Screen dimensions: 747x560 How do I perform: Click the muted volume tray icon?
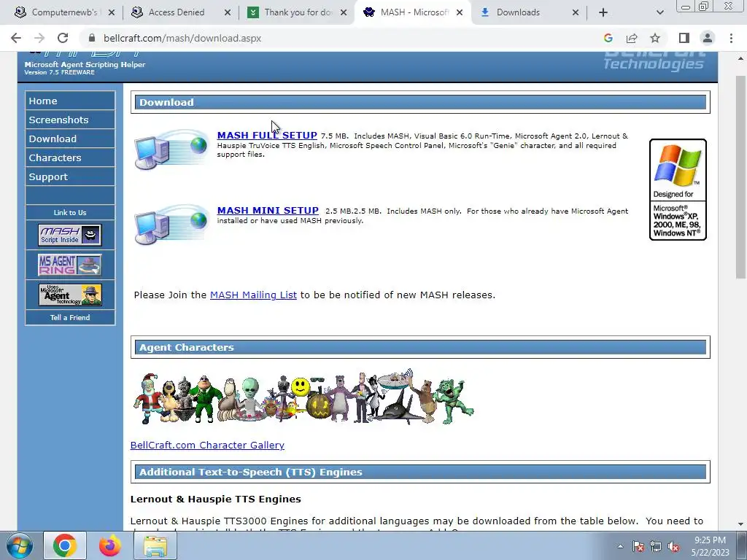pyautogui.click(x=673, y=546)
